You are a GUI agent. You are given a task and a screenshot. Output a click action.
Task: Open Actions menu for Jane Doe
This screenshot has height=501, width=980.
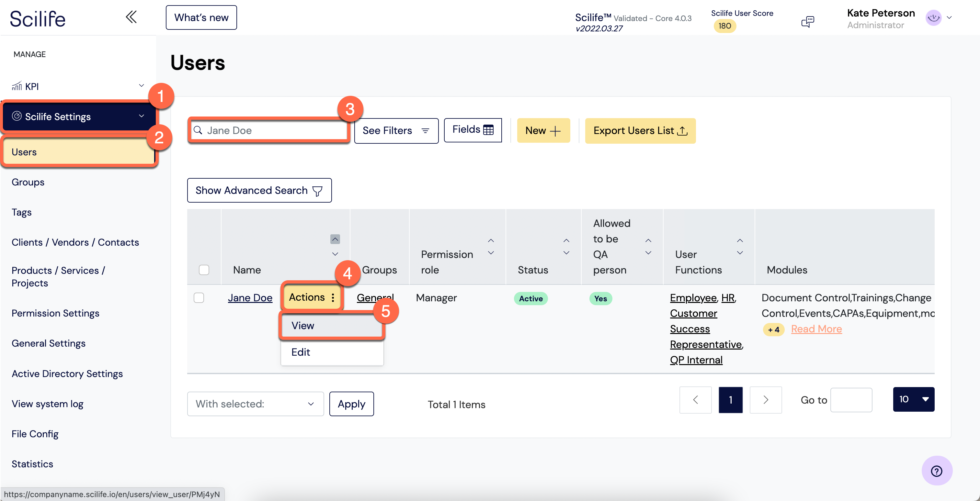(x=312, y=297)
